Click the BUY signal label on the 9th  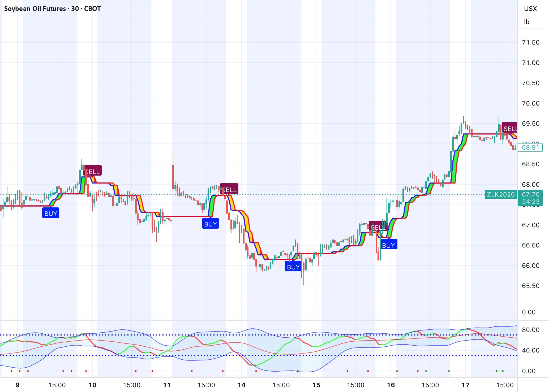coord(51,213)
